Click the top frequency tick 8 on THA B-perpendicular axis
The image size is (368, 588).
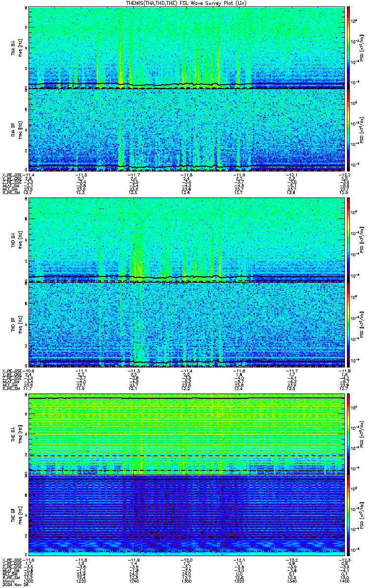pos(26,9)
